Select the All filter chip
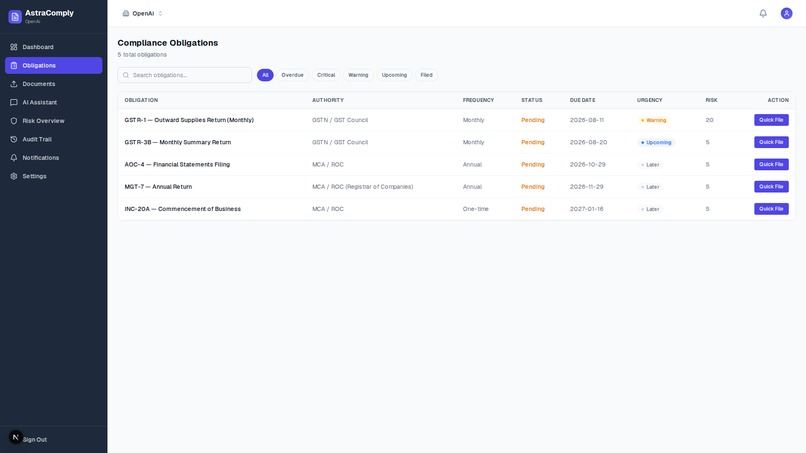The width and height of the screenshot is (806, 453). pyautogui.click(x=265, y=75)
